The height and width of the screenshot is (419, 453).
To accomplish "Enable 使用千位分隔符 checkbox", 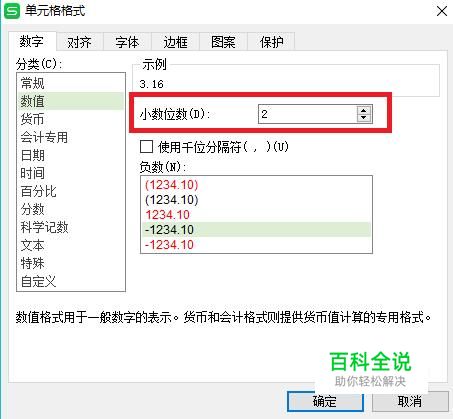I will (147, 146).
